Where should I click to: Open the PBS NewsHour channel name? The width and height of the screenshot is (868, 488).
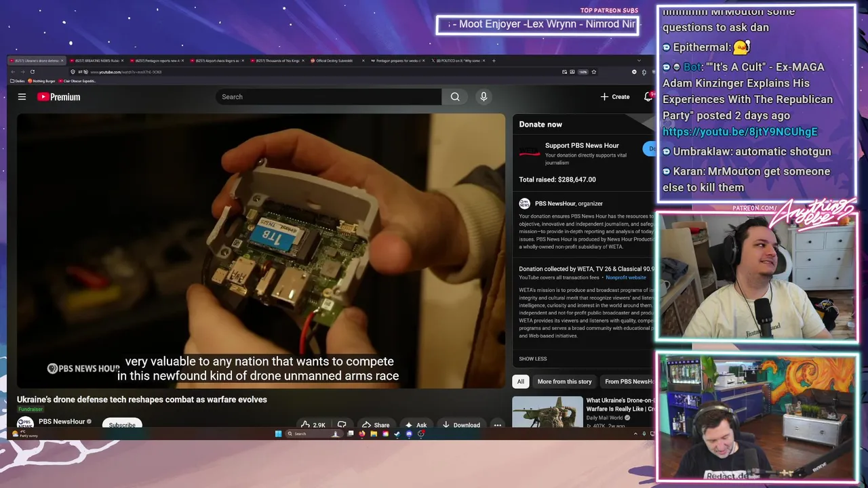(62, 422)
